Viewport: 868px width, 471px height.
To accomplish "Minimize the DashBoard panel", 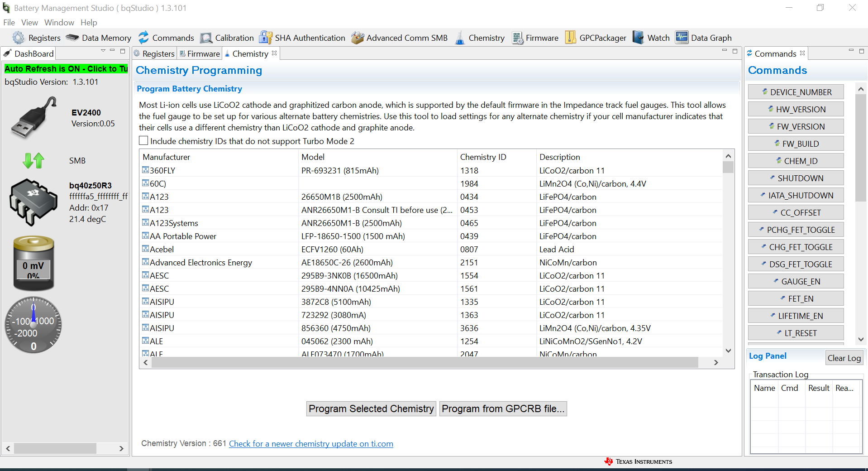I will 112,51.
